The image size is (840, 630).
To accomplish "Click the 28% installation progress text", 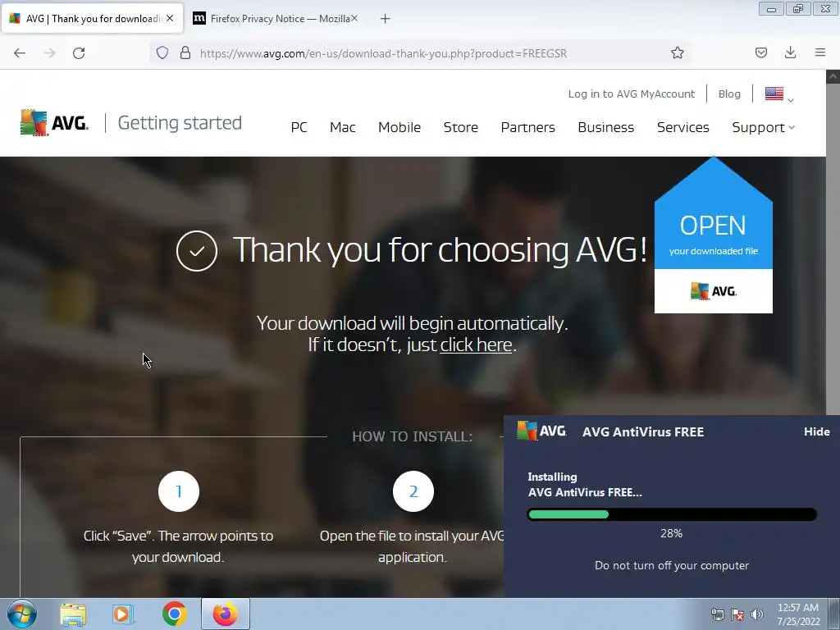I will tap(671, 533).
